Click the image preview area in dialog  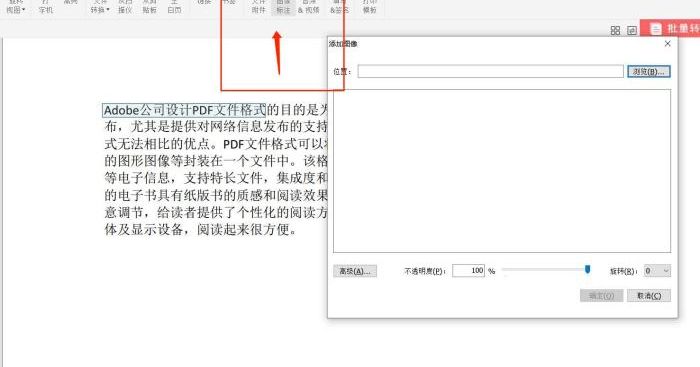[502, 171]
